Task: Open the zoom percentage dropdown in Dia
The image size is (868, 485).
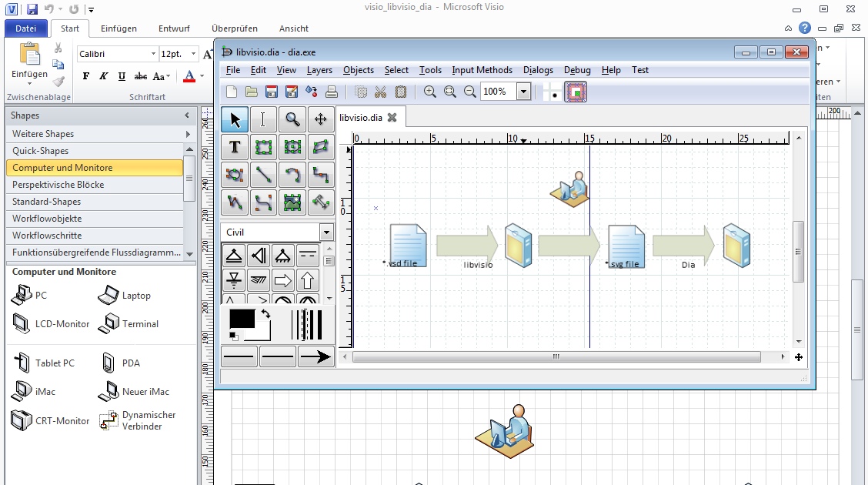Action: (524, 92)
